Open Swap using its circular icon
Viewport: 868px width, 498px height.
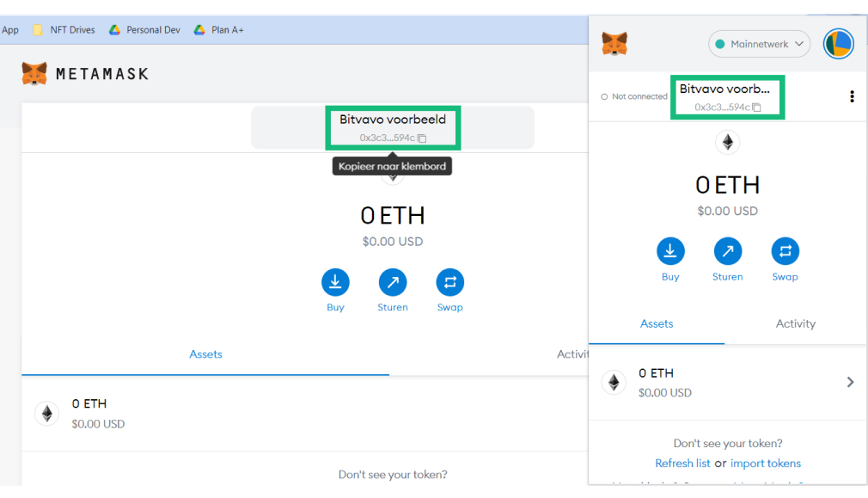(x=785, y=250)
